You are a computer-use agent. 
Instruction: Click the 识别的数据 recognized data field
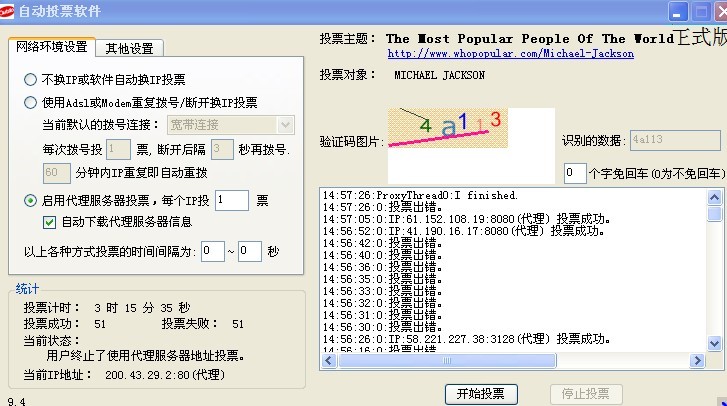click(x=672, y=141)
